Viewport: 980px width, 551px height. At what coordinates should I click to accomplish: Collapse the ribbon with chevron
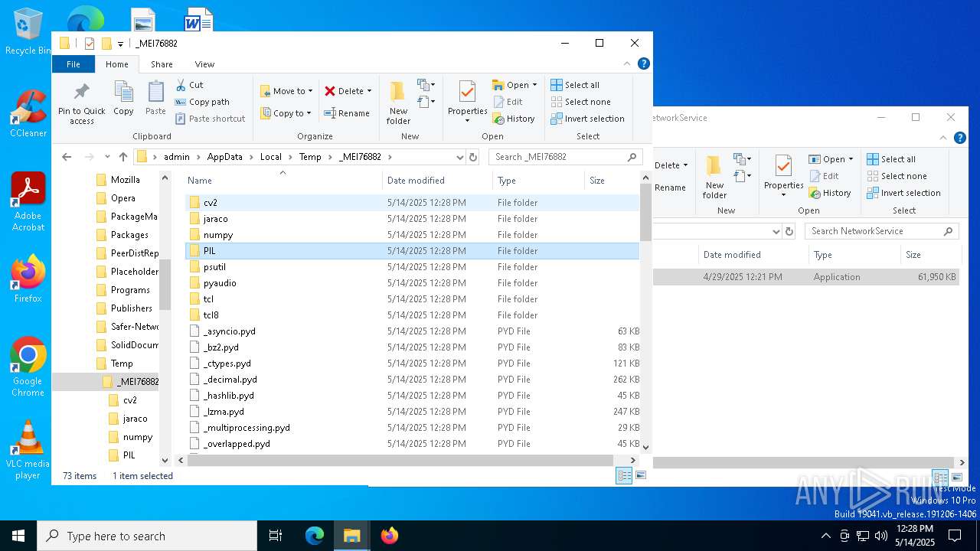(628, 64)
